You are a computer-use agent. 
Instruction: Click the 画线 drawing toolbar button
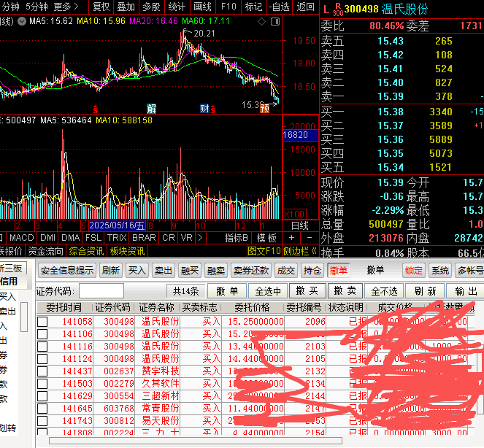click(x=202, y=7)
